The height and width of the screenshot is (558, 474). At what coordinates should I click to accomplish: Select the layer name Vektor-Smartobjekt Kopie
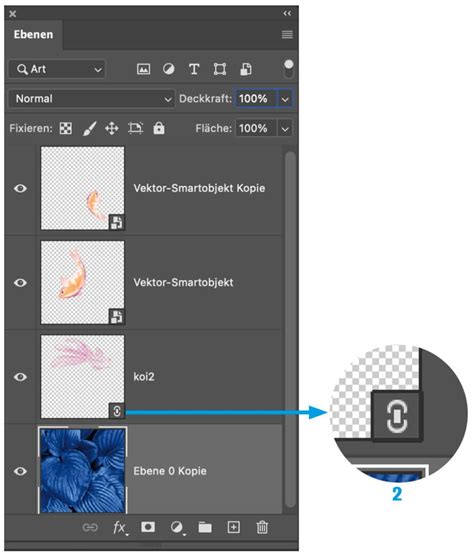[199, 188]
